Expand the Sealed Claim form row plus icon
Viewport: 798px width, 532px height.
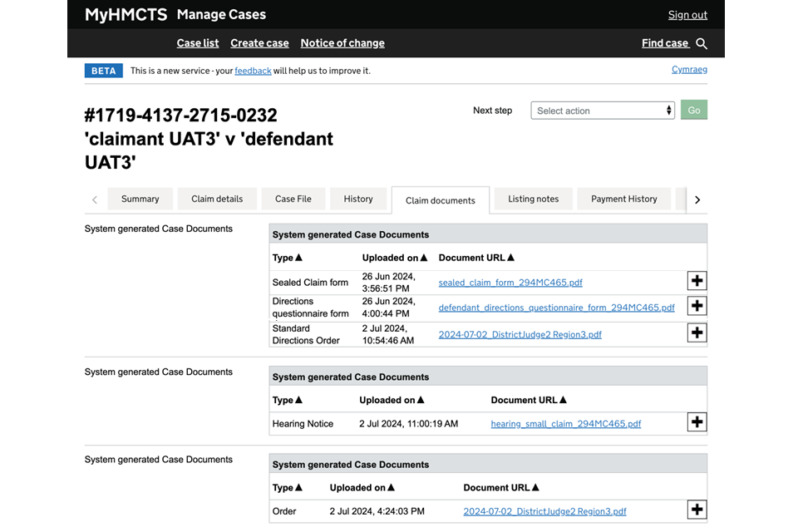click(697, 281)
